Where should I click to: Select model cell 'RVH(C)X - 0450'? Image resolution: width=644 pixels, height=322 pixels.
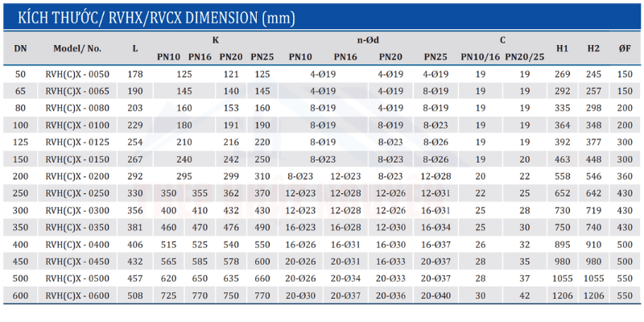tap(77, 262)
